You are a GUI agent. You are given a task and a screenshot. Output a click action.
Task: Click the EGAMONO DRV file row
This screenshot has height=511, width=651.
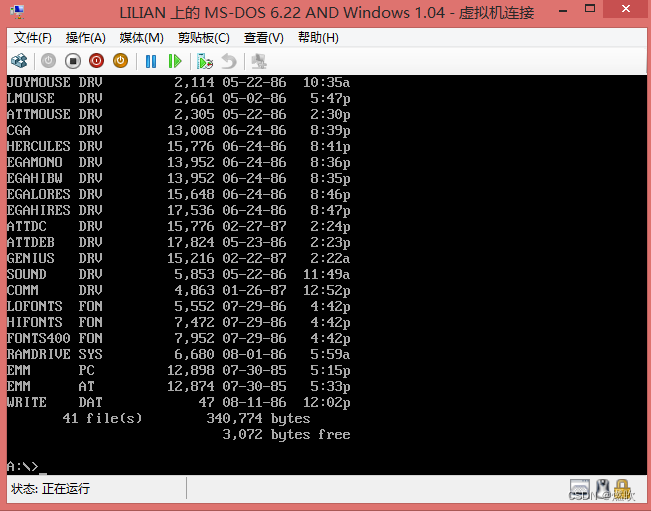[x=179, y=162]
